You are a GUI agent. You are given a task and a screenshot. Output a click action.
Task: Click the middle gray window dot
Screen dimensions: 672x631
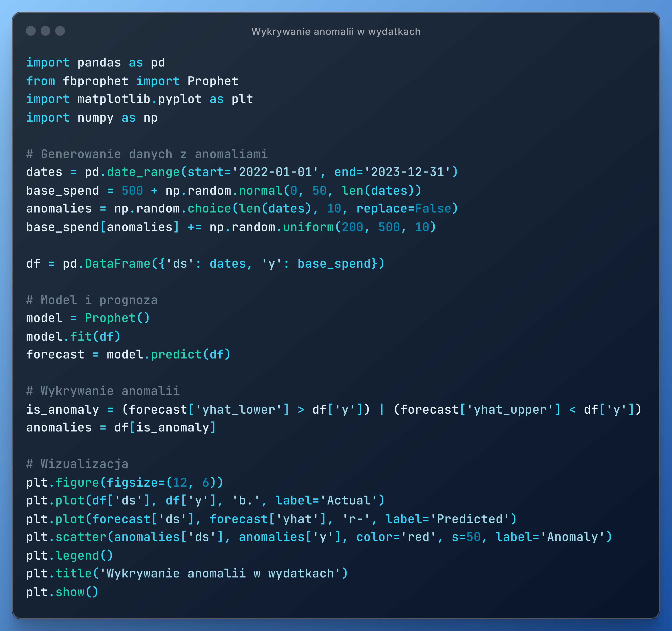pyautogui.click(x=45, y=31)
